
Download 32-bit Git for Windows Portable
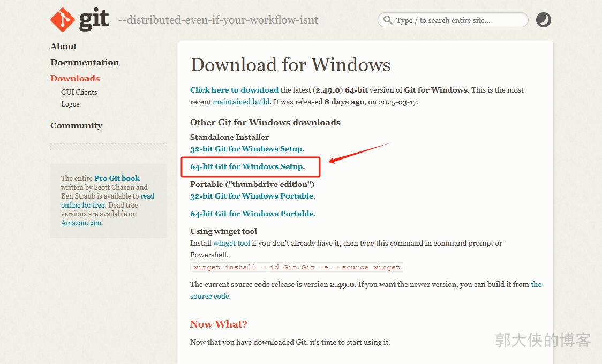pos(252,196)
